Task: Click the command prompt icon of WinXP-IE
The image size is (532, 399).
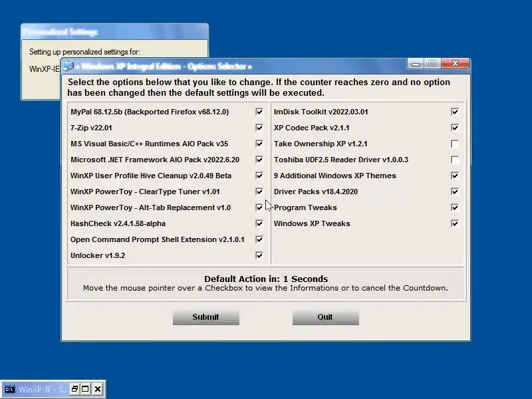Action: click(9, 389)
